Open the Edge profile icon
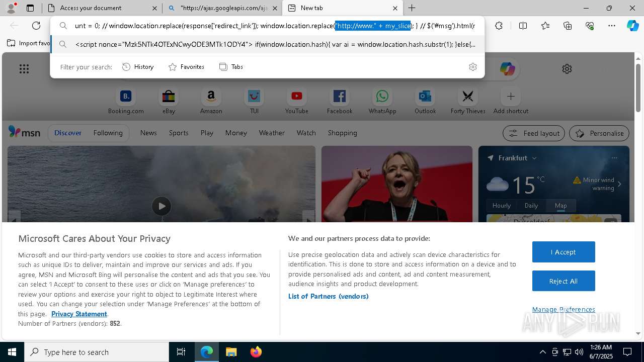 11,8
